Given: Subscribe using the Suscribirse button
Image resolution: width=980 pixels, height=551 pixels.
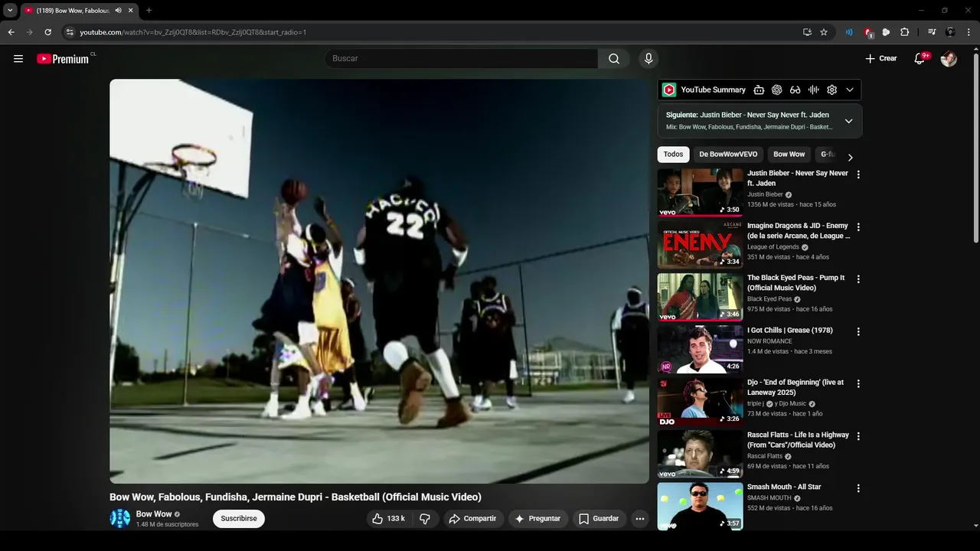Looking at the screenshot, I should click(x=239, y=519).
